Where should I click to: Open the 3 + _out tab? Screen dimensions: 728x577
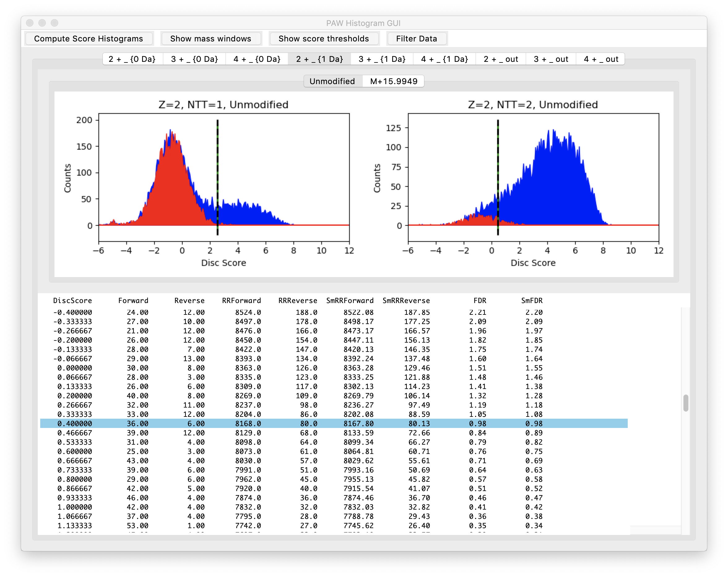tap(551, 59)
